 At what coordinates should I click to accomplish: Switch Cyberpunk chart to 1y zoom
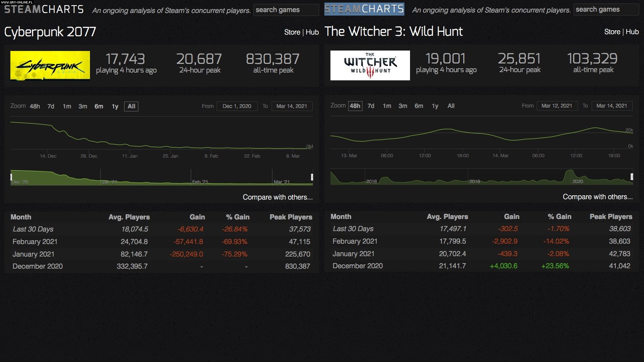(115, 106)
